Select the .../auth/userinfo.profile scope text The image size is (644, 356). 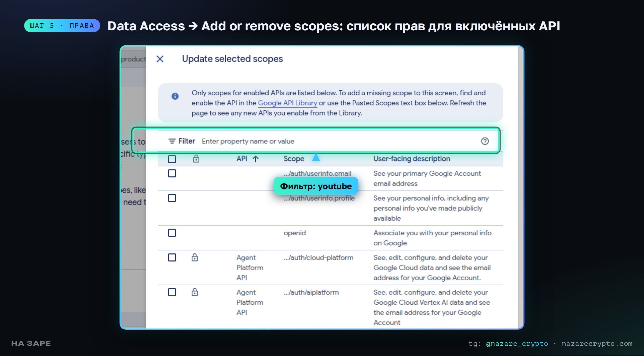319,198
